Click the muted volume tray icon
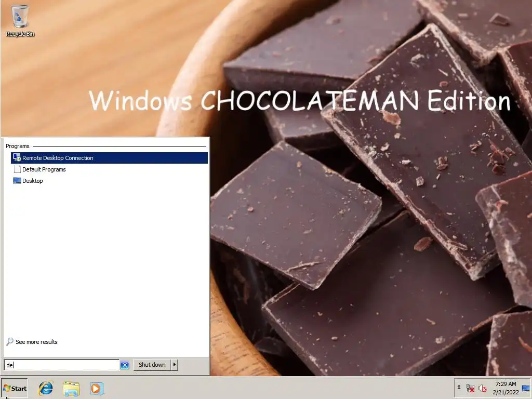The image size is (532, 399). click(482, 388)
